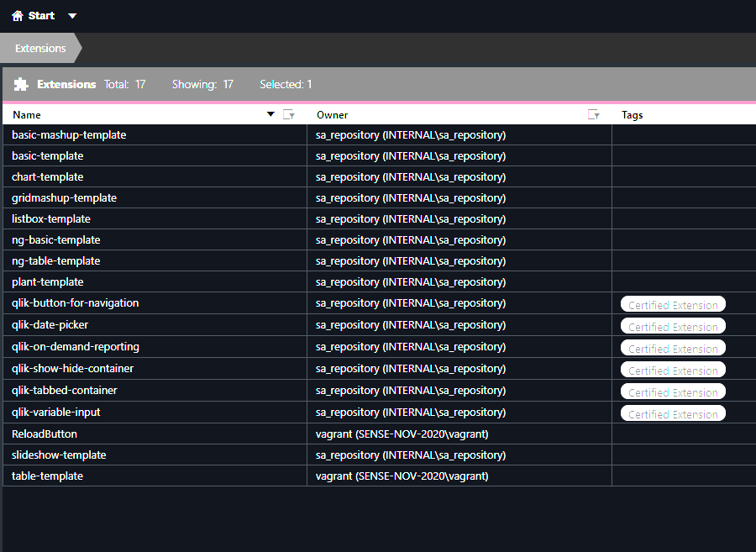Sort by Name column arrow
The height and width of the screenshot is (552, 756).
270,114
